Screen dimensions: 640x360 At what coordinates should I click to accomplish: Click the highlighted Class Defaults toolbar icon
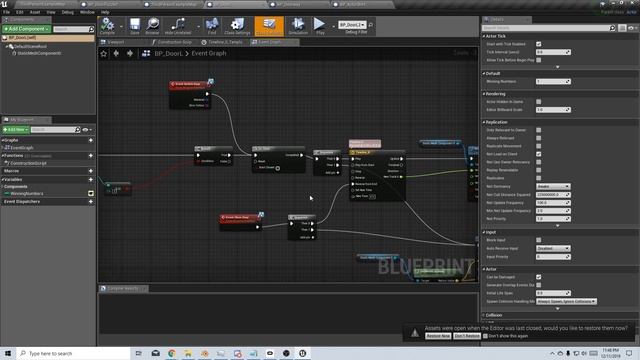269,26
